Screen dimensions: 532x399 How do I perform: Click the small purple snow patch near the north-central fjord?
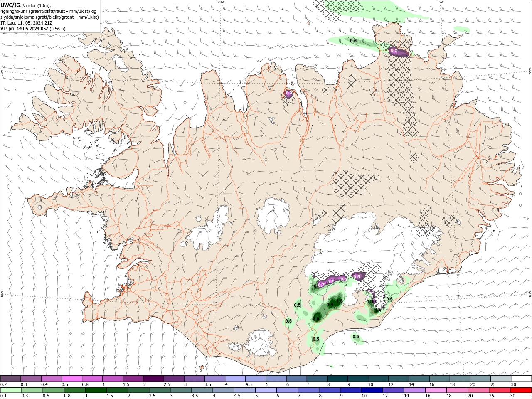point(288,94)
